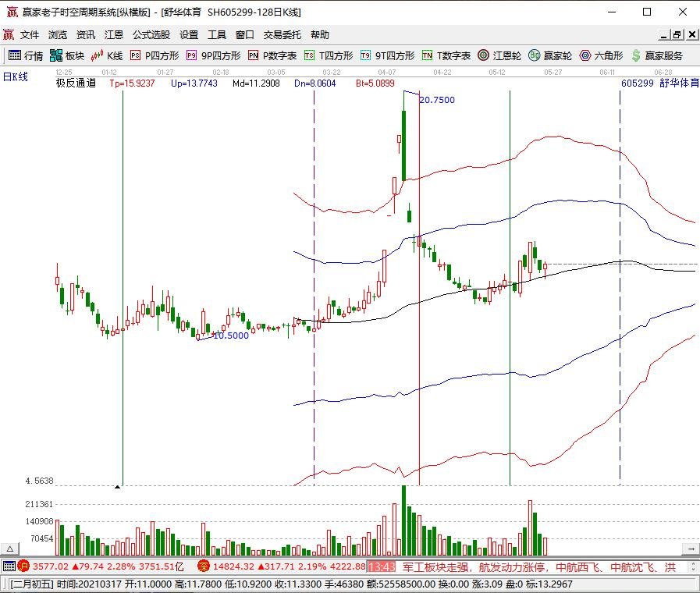Open the 窗口 menu
700x593 pixels.
(245, 35)
